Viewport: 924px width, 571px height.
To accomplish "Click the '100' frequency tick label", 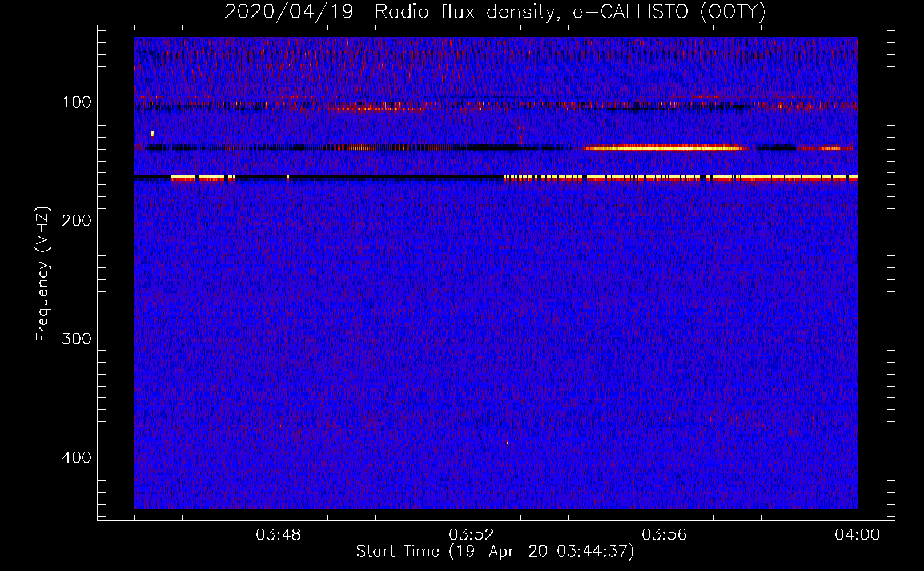I will tap(77, 102).
